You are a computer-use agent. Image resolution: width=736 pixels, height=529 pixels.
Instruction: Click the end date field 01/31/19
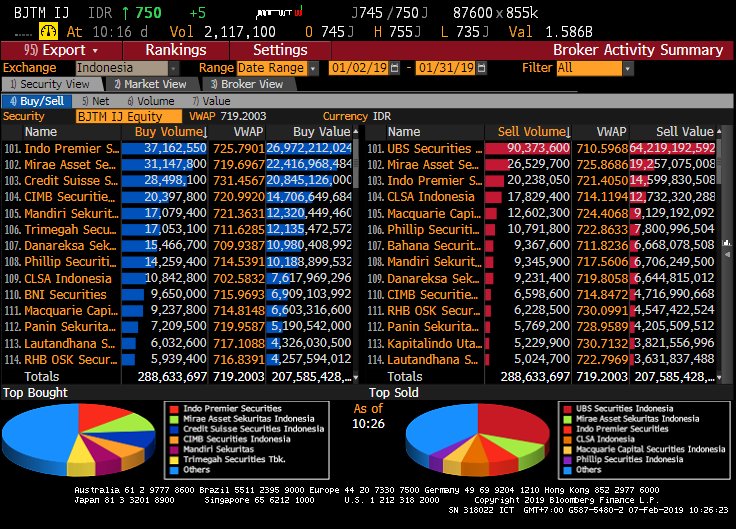[x=446, y=68]
